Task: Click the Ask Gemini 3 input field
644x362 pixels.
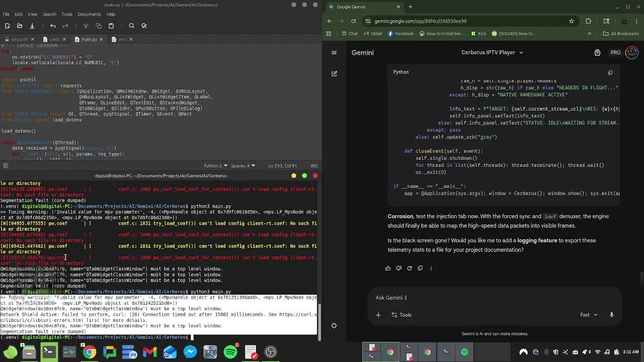Action: point(496,298)
